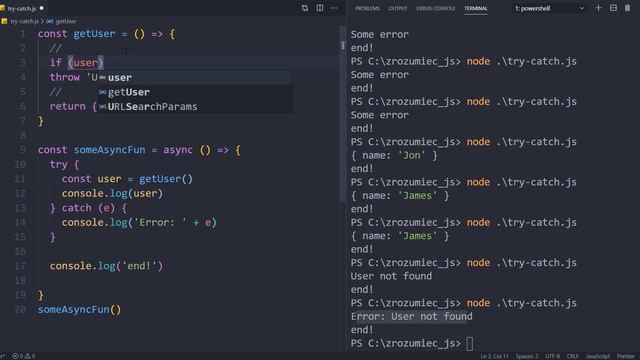Screen dimensions: 640x360
Task: Click Spaces: 2 indentation setting
Action: pos(527,356)
